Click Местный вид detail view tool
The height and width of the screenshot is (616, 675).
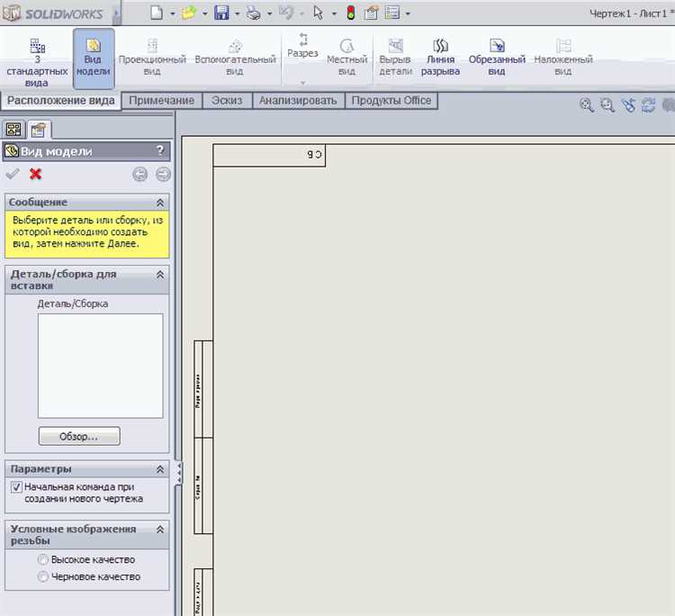coord(347,58)
